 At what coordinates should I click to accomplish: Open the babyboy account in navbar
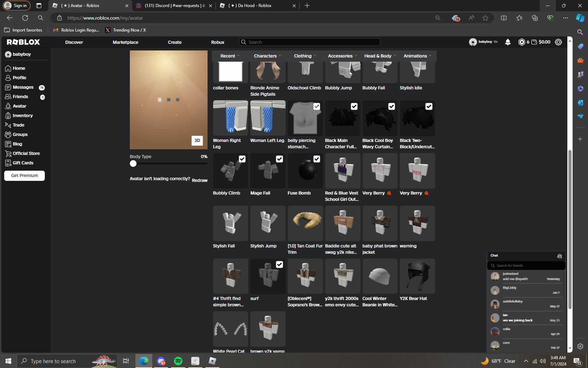[x=483, y=42]
